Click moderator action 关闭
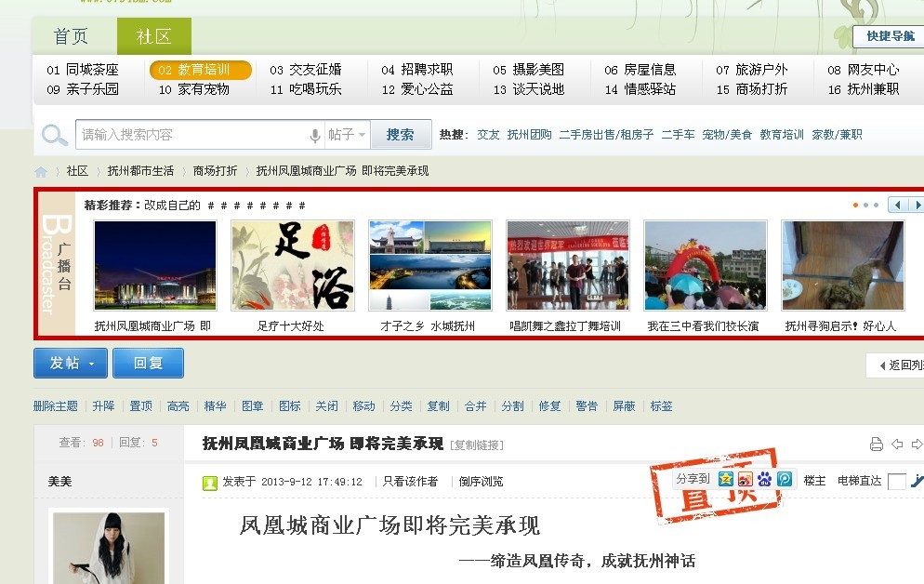This screenshot has height=584, width=924. tap(326, 406)
